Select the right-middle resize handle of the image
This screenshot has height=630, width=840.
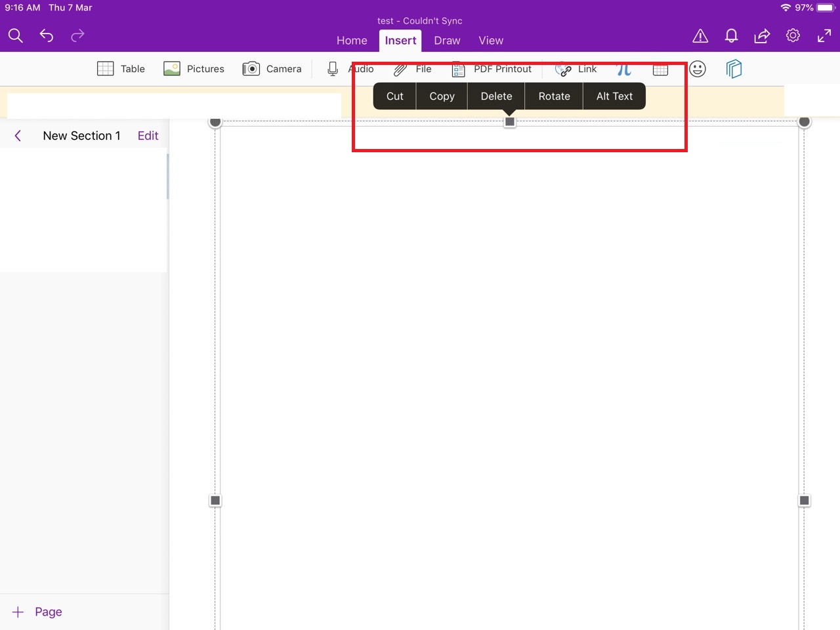(804, 501)
